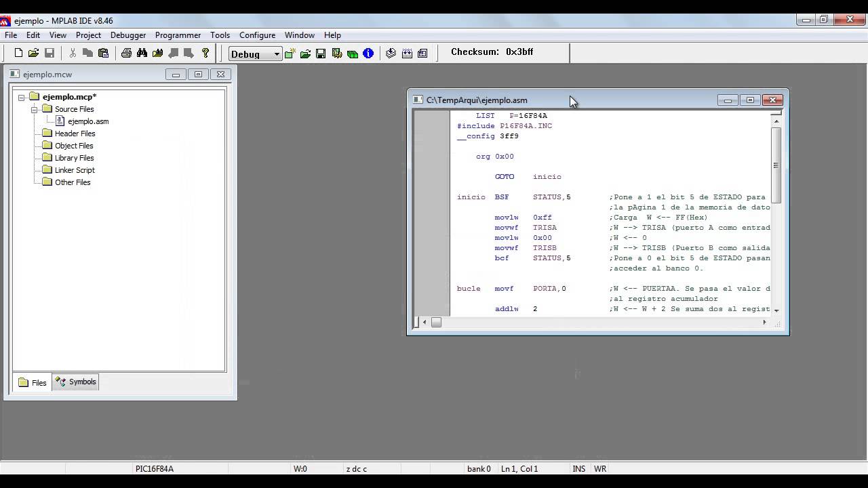868x488 pixels.
Task: Click the 'GOTO' instruction in the editor
Action: click(504, 177)
